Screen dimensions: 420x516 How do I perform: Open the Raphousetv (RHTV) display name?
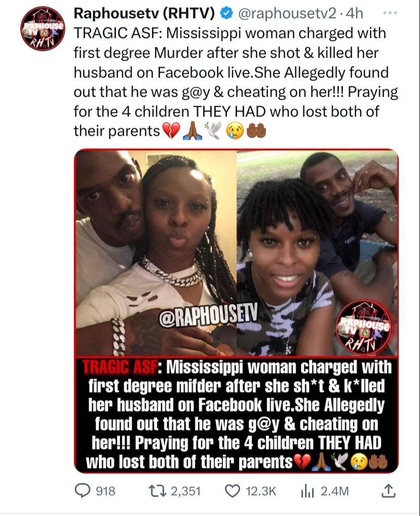tap(144, 14)
